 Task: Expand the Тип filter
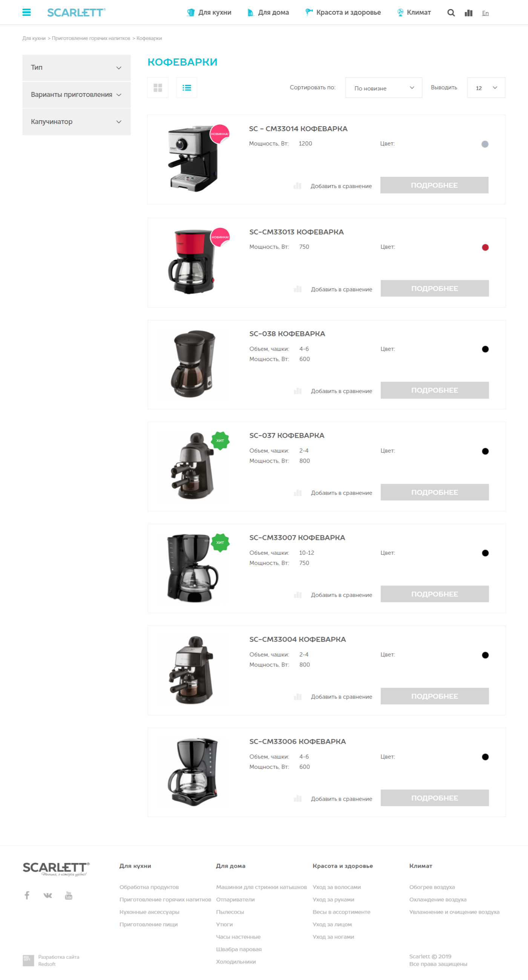[x=77, y=68]
